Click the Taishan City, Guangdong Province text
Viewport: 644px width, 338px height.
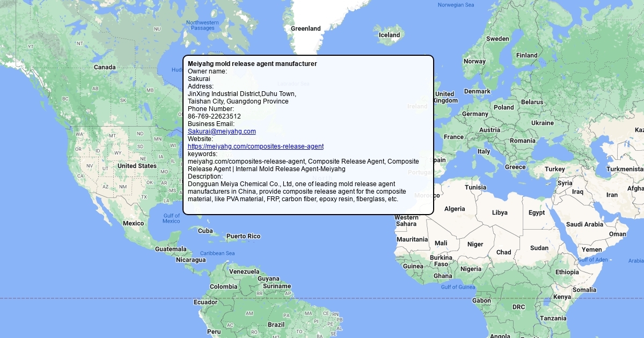238,101
